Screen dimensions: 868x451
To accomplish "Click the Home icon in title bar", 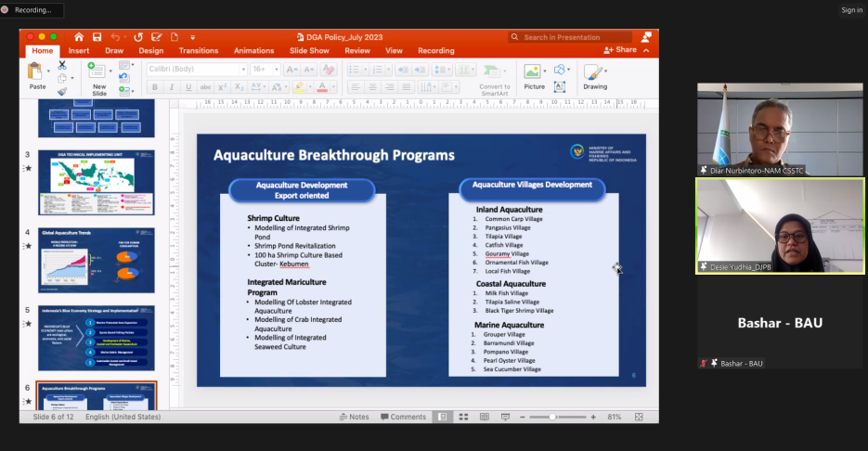I will point(78,37).
